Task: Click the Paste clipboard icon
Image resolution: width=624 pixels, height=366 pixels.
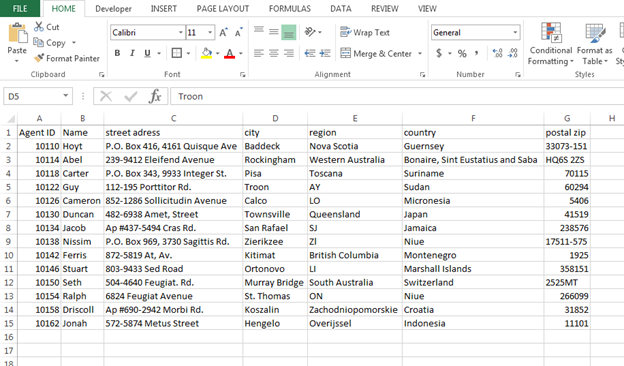Action: [17, 33]
